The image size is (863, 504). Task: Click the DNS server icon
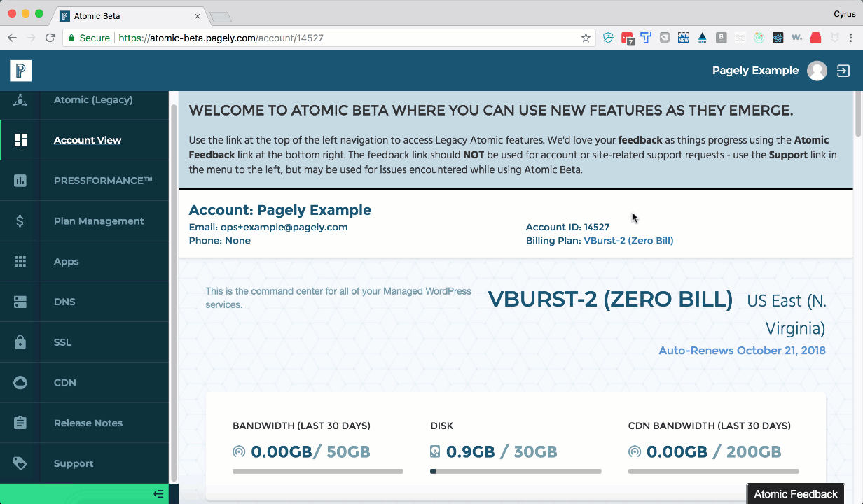click(x=20, y=302)
